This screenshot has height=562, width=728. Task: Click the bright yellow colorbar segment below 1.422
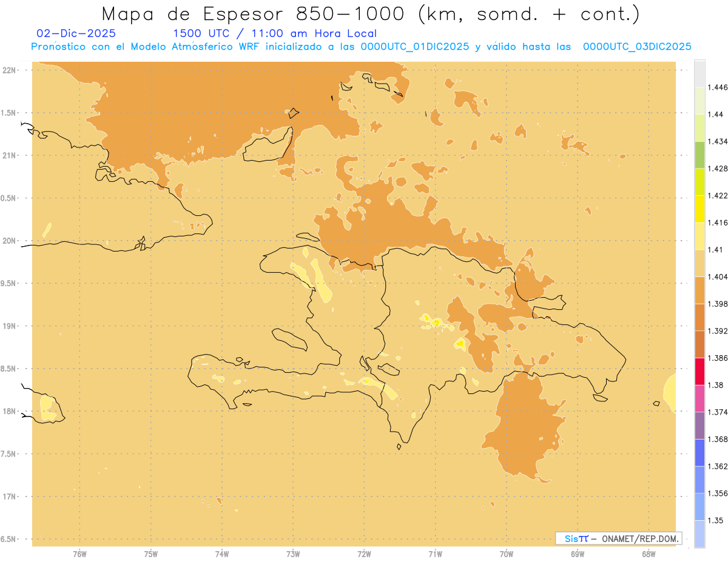pos(699,209)
